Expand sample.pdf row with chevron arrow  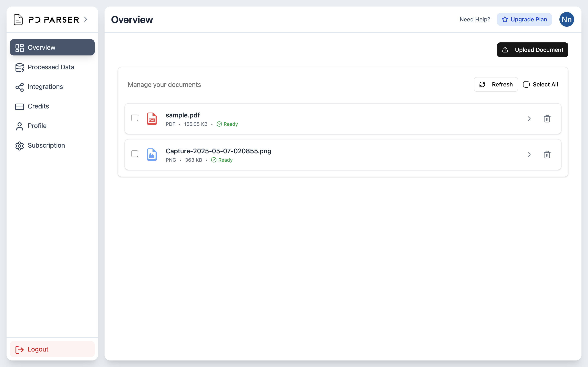529,119
